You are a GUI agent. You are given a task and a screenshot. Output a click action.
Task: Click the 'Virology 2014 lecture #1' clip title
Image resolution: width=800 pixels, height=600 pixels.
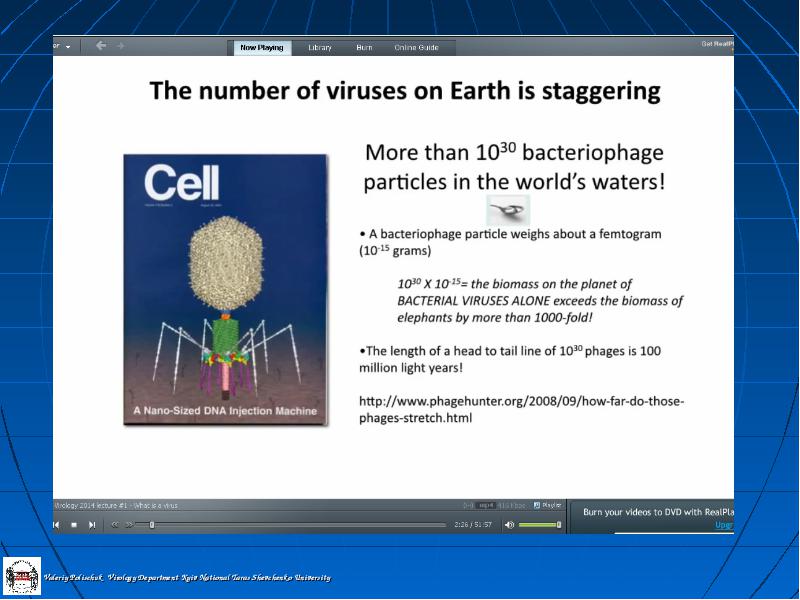coord(116,506)
